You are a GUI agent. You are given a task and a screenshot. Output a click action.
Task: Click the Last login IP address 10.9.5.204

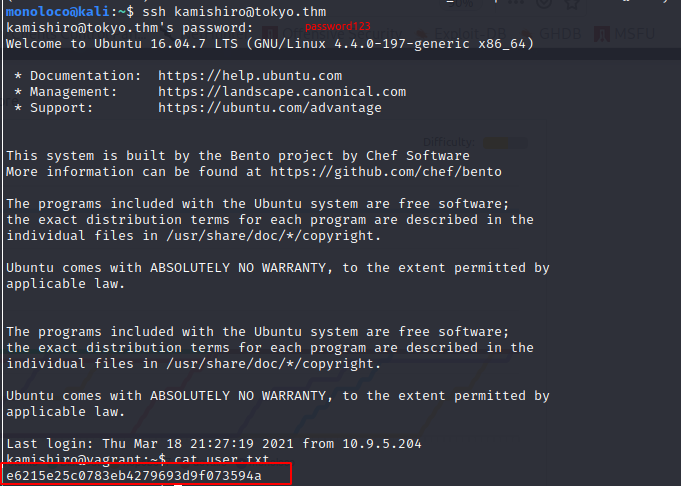382,444
